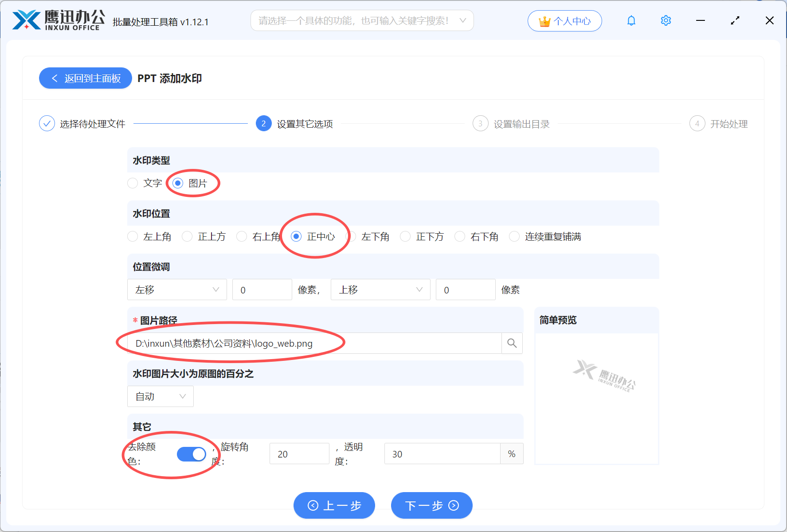Open 个人中心 with the crown icon
Viewport: 787px width, 532px height.
coord(564,20)
